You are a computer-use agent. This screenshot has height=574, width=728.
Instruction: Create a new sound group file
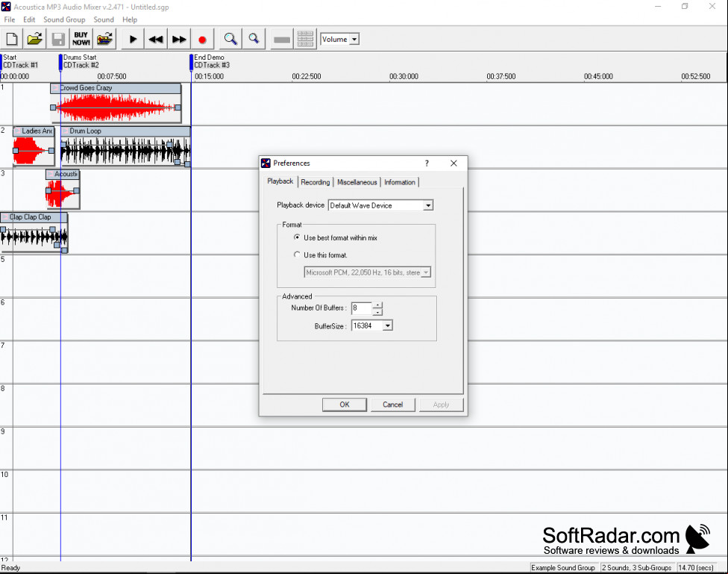click(x=12, y=39)
